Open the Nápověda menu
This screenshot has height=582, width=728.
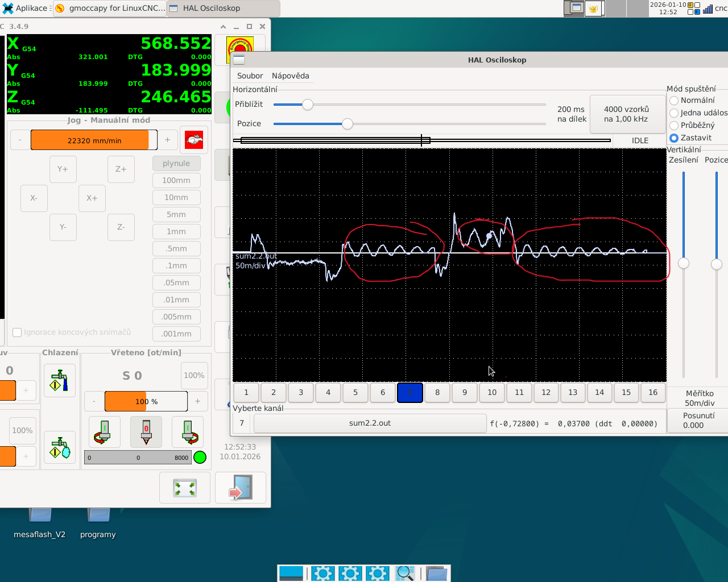click(290, 76)
